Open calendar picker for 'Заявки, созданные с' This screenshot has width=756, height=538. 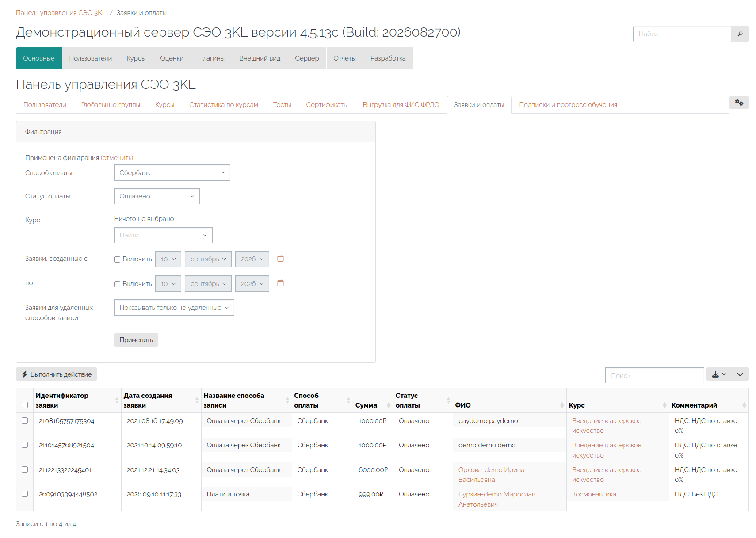pos(280,259)
